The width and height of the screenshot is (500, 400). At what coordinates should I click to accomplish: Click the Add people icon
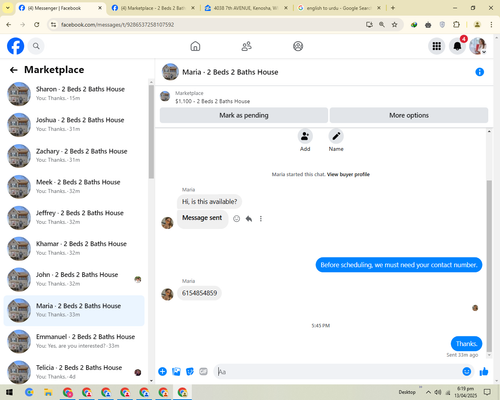[x=305, y=136]
